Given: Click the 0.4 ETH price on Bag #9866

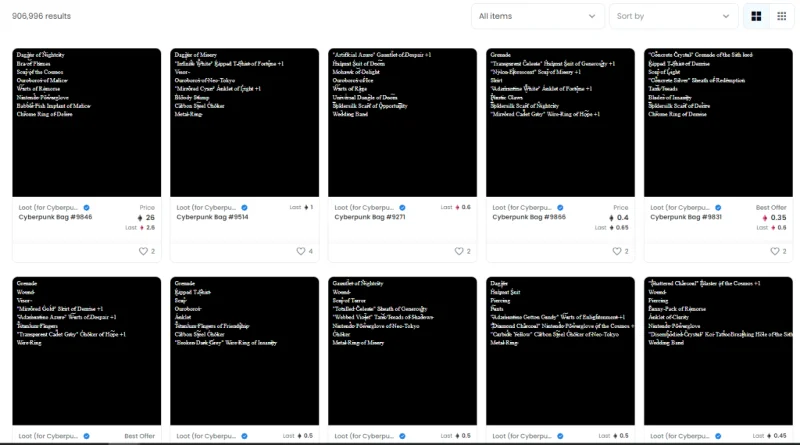Looking at the screenshot, I should pyautogui.click(x=619, y=217).
